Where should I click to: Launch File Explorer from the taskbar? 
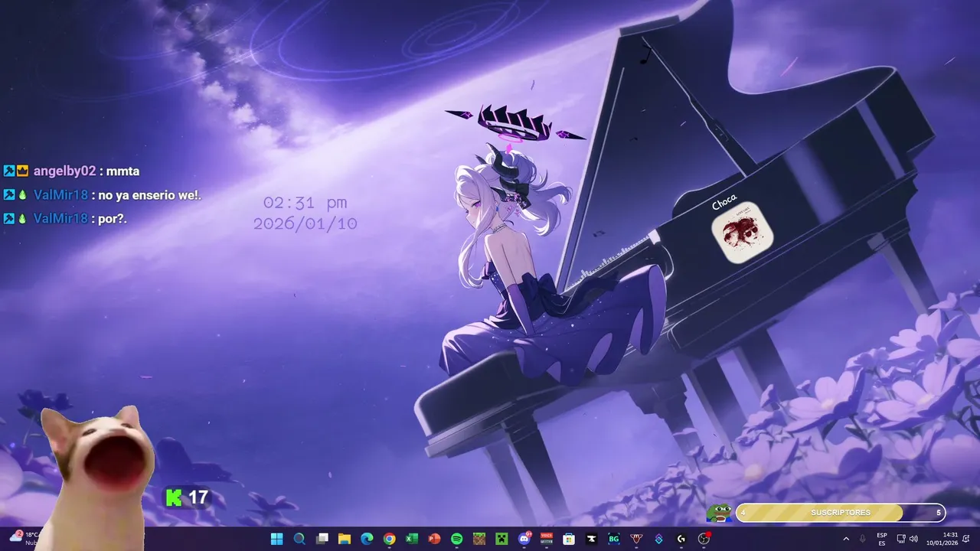pos(345,539)
